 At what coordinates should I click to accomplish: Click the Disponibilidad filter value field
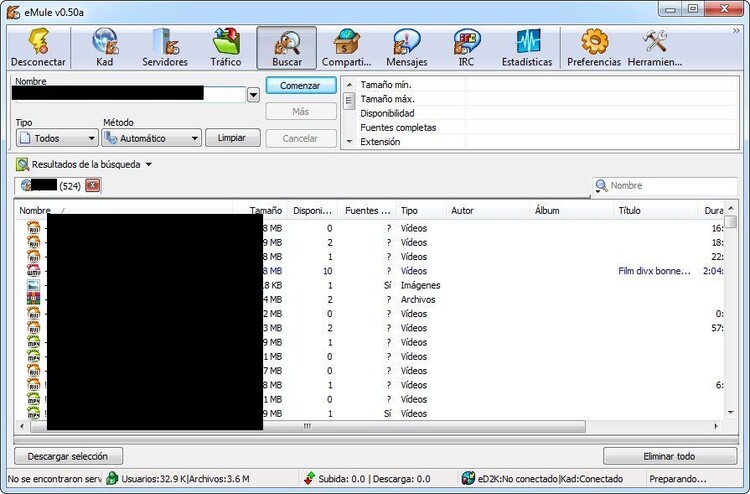(602, 113)
